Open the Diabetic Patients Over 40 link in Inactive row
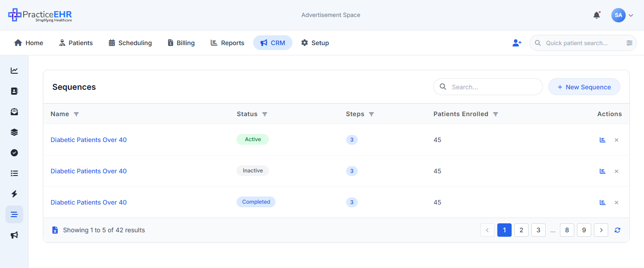This screenshot has width=644, height=268. pos(89,171)
